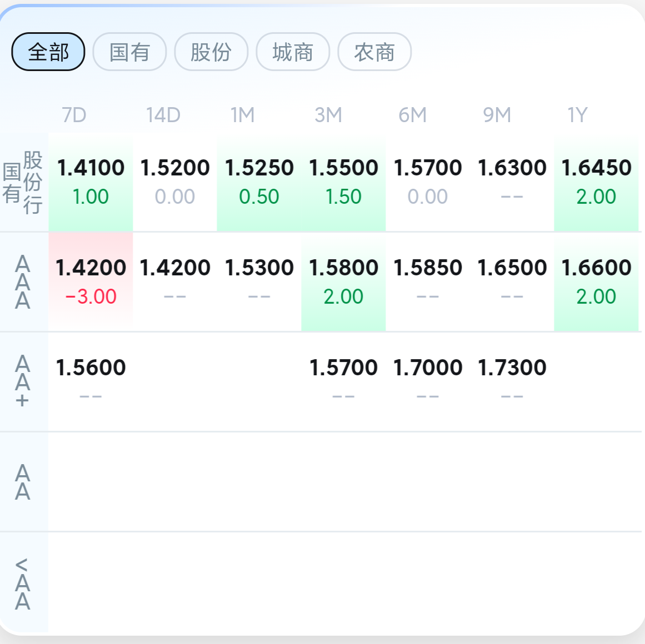Click the 1Y column header
This screenshot has width=645, height=644.
click(578, 115)
